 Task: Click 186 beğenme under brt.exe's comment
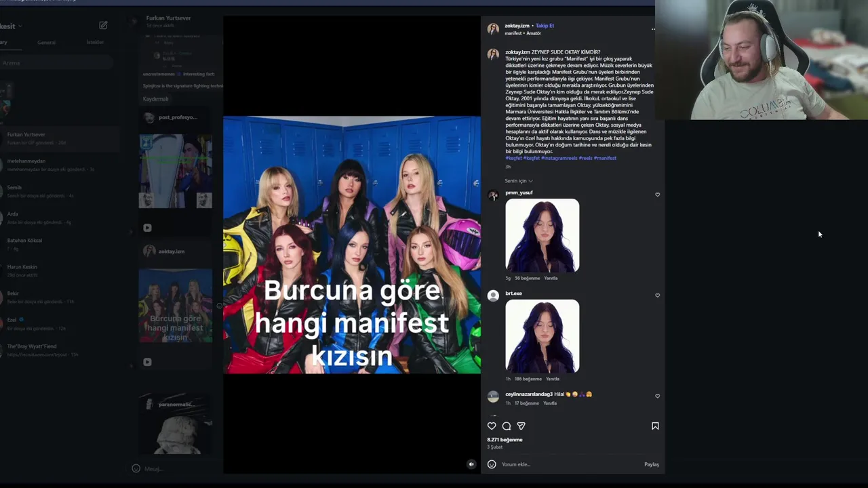pyautogui.click(x=528, y=379)
